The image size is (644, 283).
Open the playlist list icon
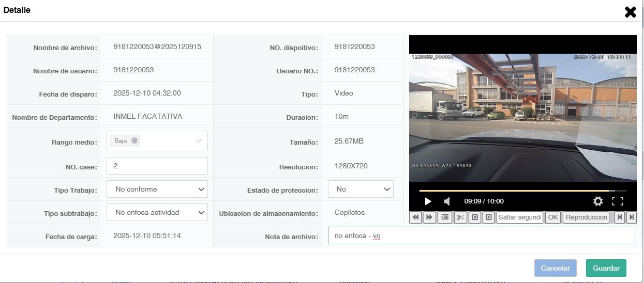[x=445, y=217]
